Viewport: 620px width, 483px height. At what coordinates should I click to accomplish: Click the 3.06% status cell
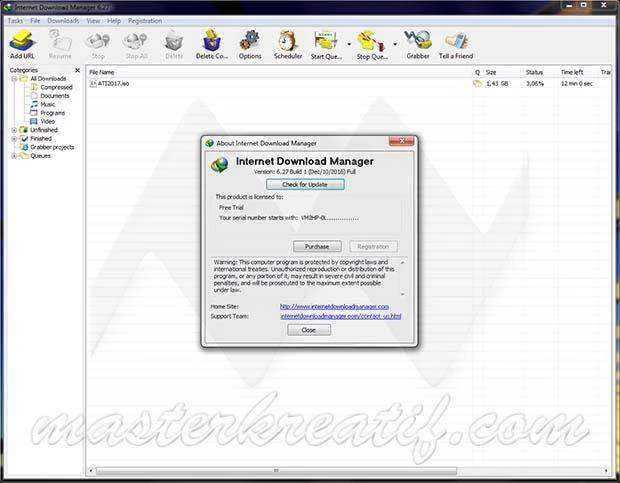pos(535,84)
